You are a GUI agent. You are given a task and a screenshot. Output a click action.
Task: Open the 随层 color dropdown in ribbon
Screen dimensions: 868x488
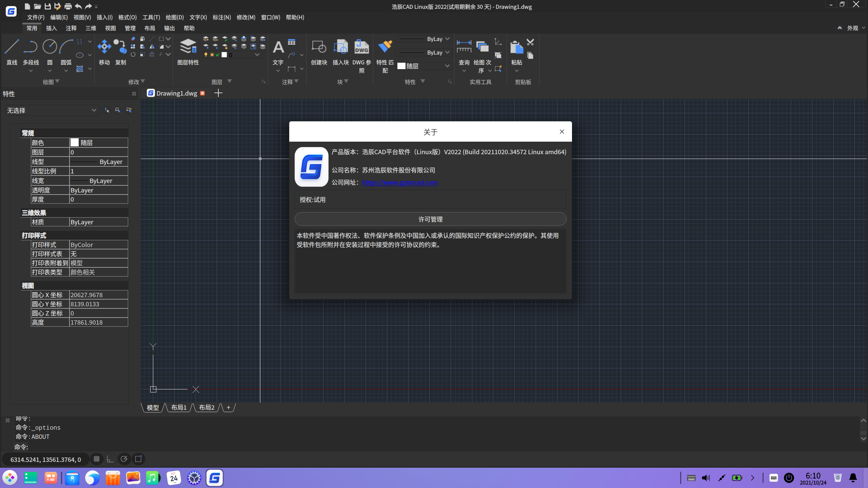447,66
